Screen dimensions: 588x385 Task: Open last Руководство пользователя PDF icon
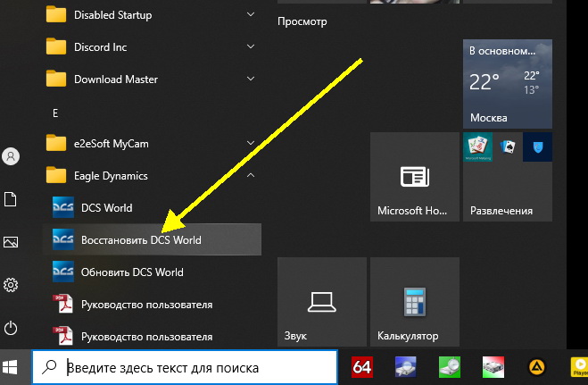(63, 336)
